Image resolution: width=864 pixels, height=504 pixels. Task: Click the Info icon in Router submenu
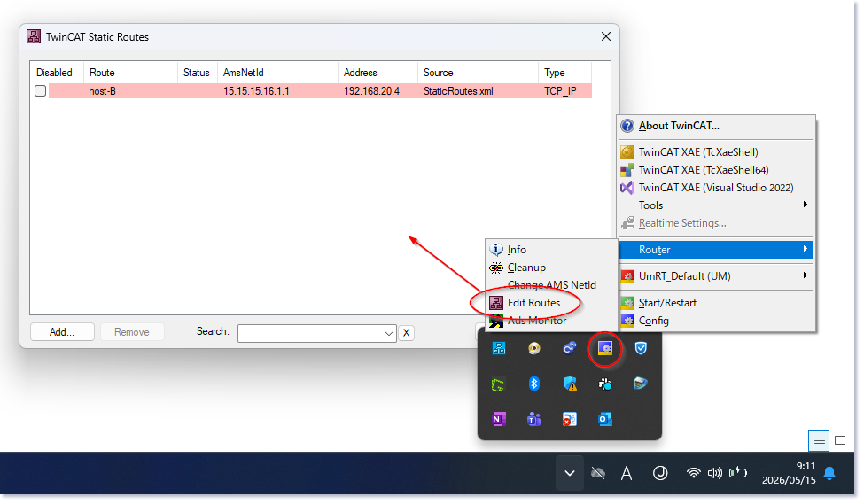pyautogui.click(x=496, y=250)
